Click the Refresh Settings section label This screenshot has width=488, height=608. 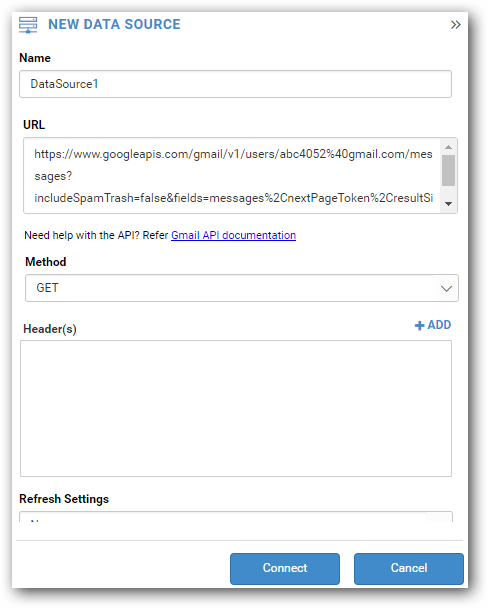[x=64, y=499]
